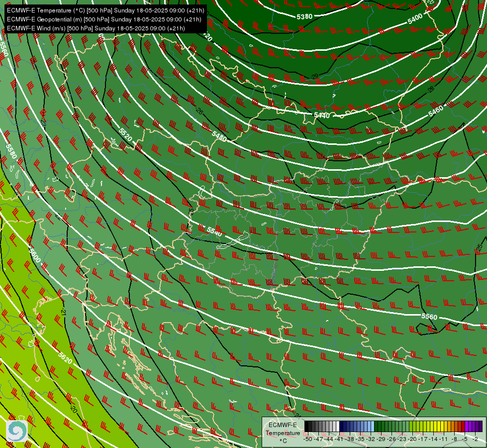Click the swirl logo icon in bottom-left corner
This screenshot has height=448, width=487.
point(16,431)
